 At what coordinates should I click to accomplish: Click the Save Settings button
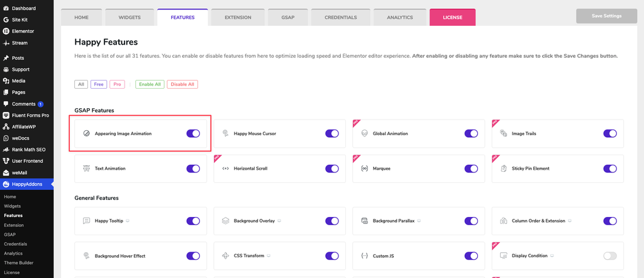coord(607,16)
